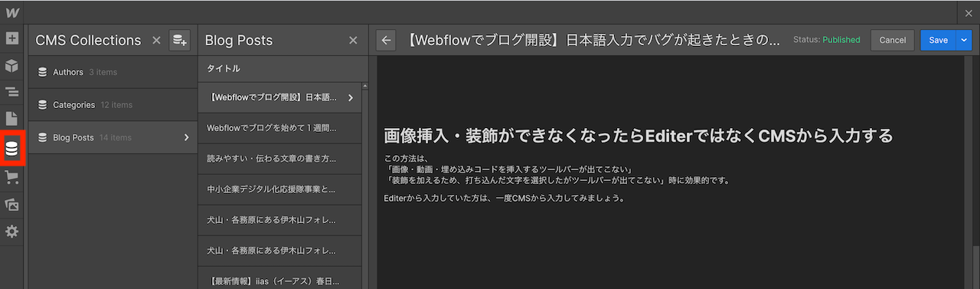Click the chevron on first blog post

point(351,98)
